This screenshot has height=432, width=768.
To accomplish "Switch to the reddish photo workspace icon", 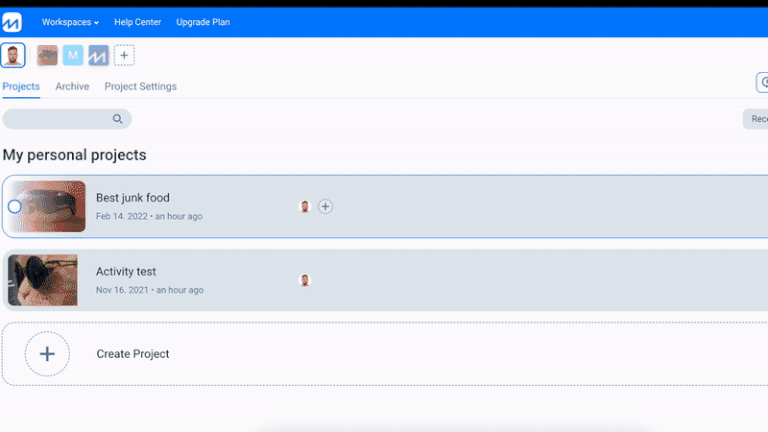I will point(48,55).
